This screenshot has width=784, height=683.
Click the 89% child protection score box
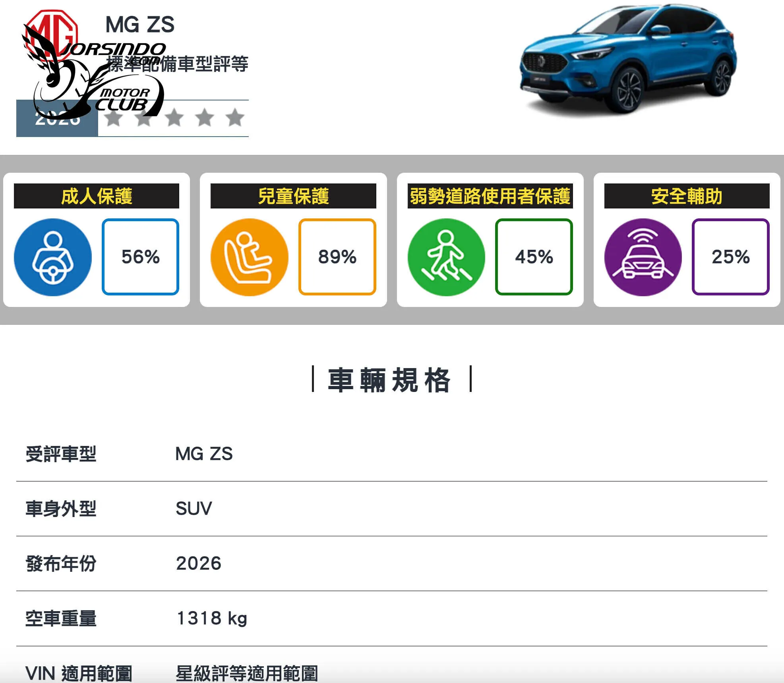(337, 257)
